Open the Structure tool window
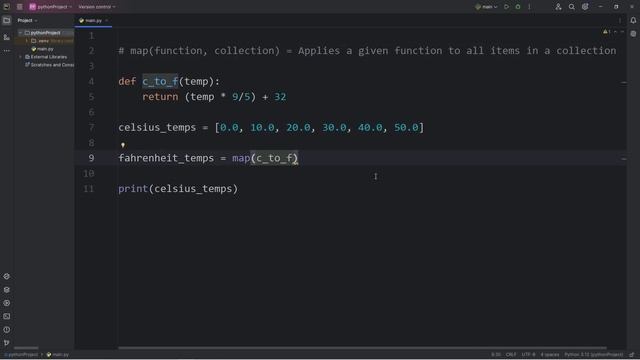Image resolution: width=640 pixels, height=360 pixels. [x=7, y=37]
